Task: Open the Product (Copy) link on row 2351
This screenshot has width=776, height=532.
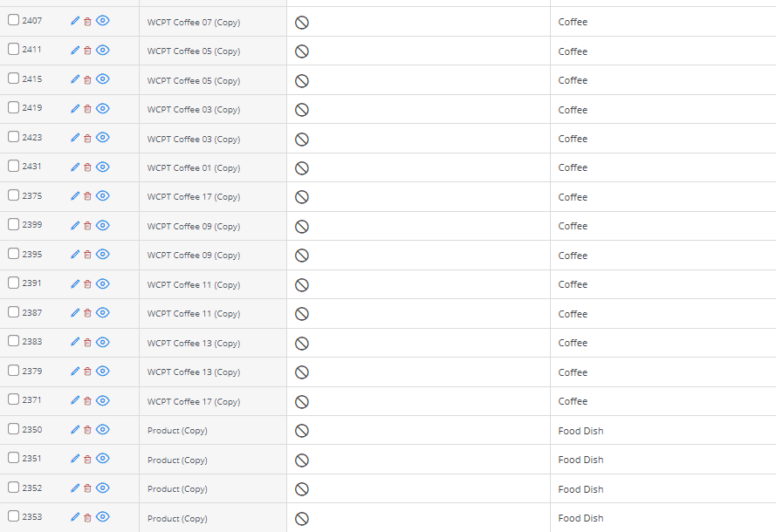Action: click(x=176, y=460)
